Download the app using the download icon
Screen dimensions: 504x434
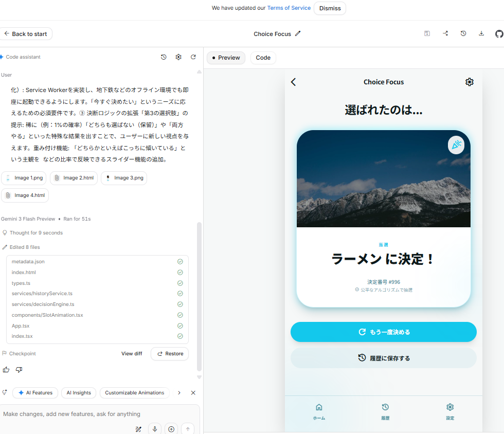[x=481, y=33]
